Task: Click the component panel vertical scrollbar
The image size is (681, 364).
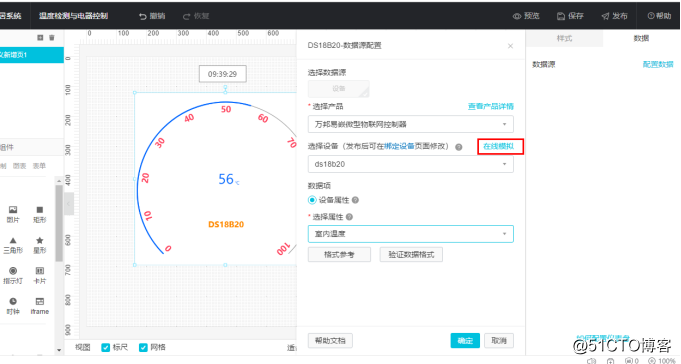Action: (x=59, y=223)
